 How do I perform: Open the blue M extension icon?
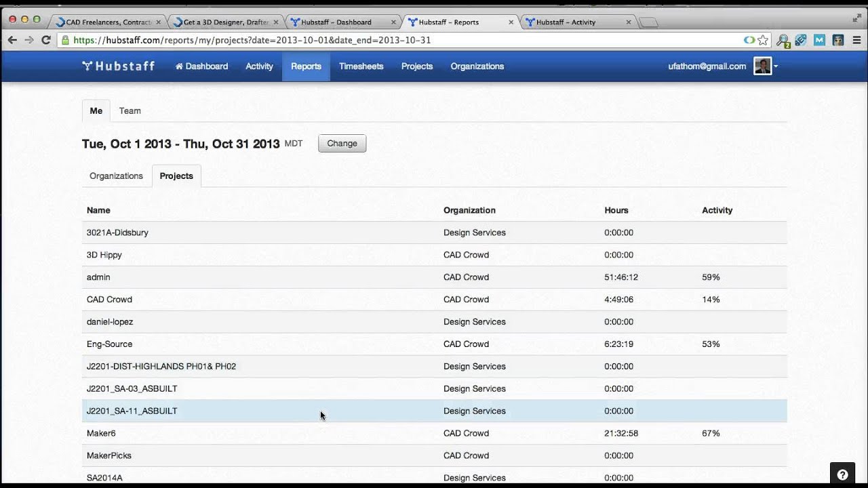coord(819,40)
